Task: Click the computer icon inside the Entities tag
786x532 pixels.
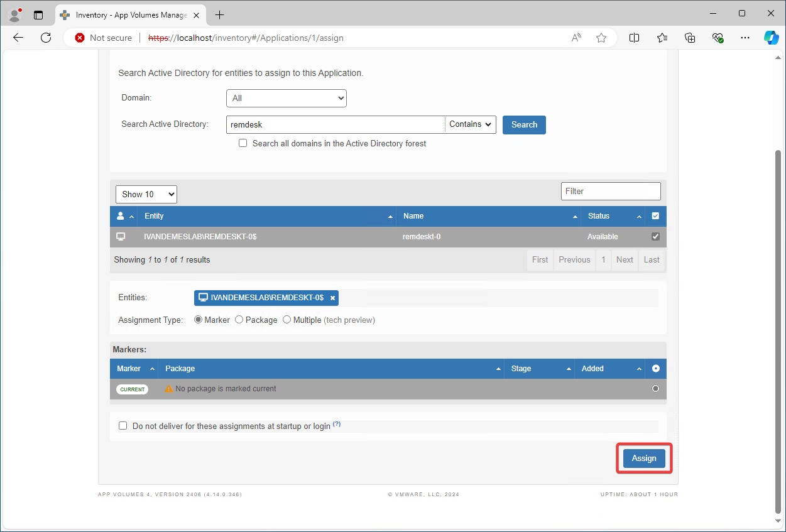Action: [202, 297]
